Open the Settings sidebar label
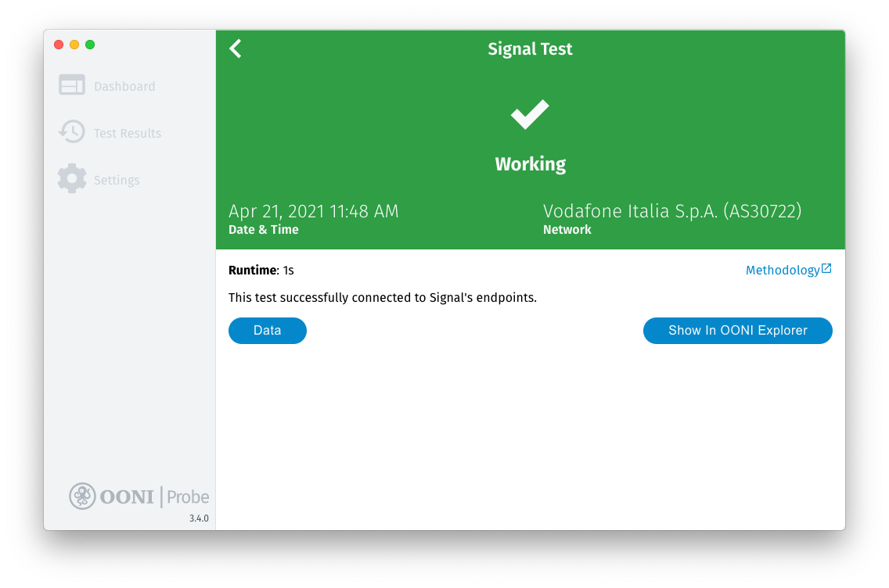The width and height of the screenshot is (889, 588). [x=117, y=181]
